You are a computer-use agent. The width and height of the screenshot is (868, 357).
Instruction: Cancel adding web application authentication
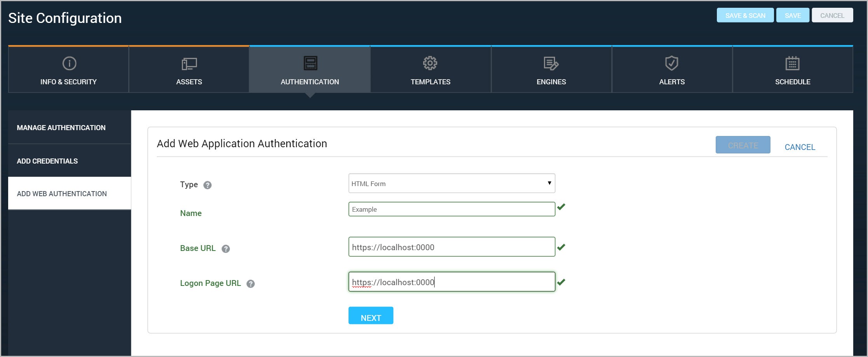click(x=800, y=147)
